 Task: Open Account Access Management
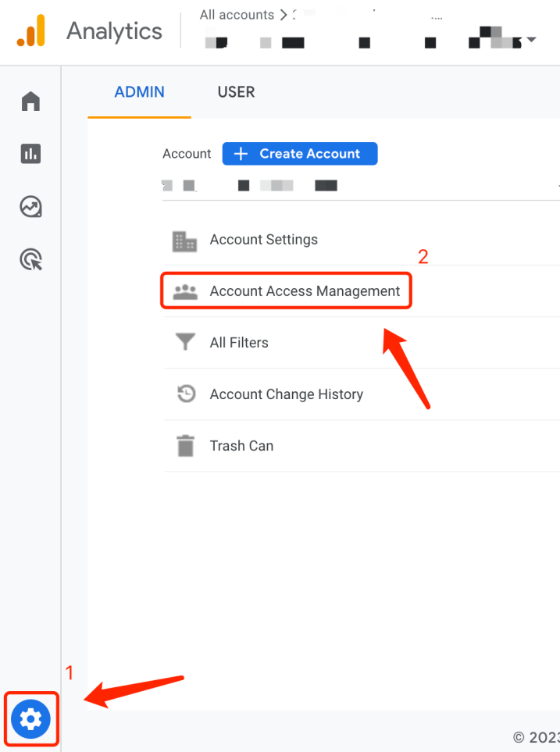pyautogui.click(x=305, y=290)
